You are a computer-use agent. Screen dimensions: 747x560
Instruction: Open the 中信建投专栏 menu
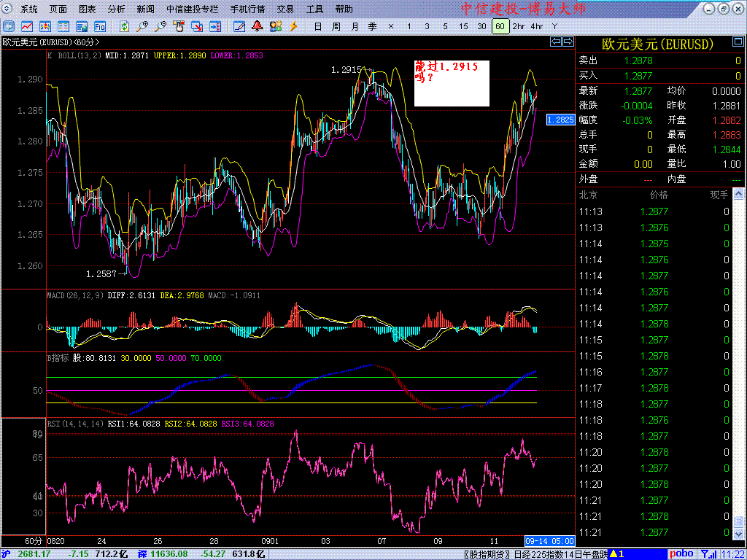(192, 9)
